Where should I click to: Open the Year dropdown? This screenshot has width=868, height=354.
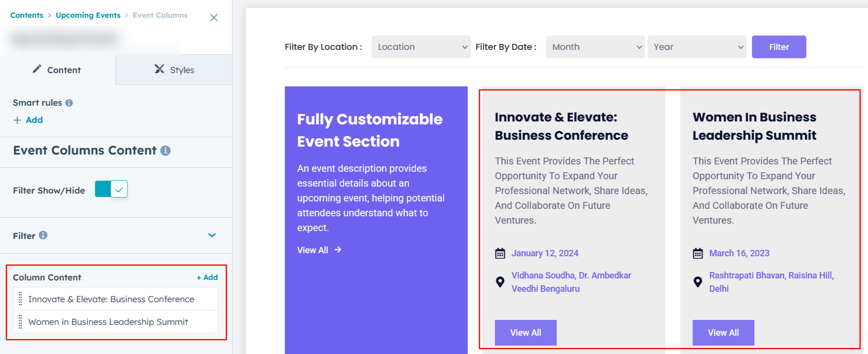[x=696, y=47]
